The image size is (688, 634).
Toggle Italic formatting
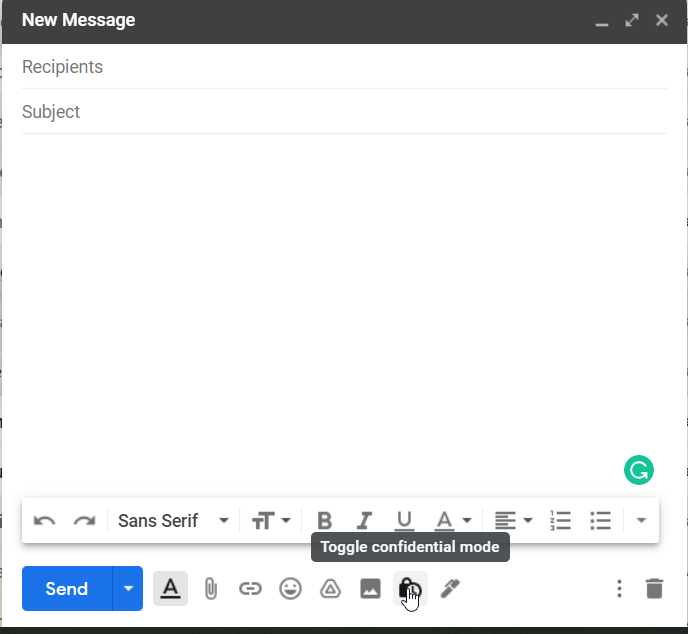pos(364,521)
